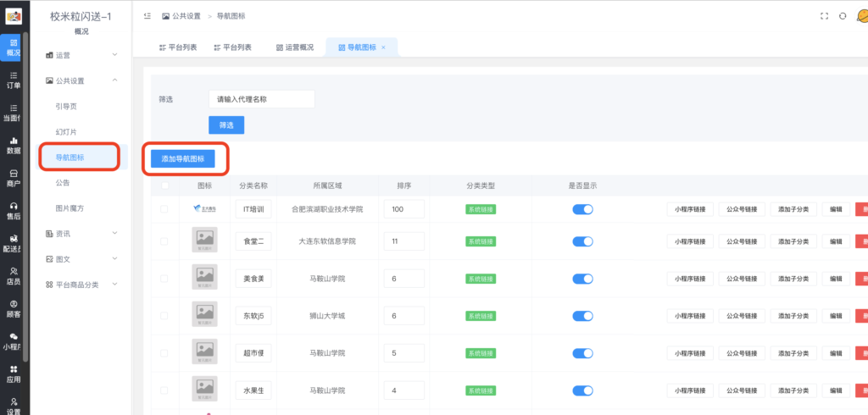Collapse the side menu via fold icon
The width and height of the screenshot is (868, 415).
(147, 16)
